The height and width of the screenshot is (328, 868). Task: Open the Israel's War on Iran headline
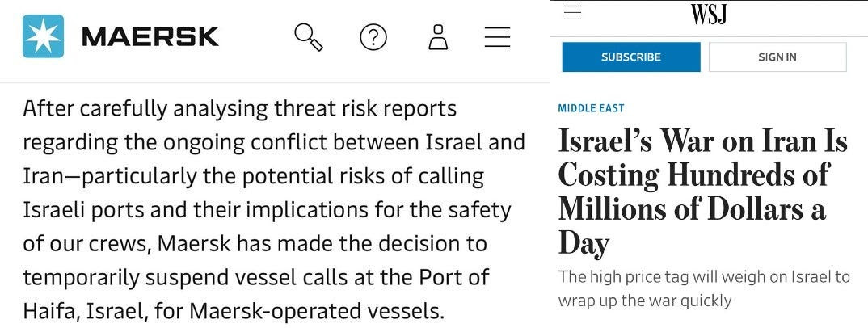[x=702, y=191]
